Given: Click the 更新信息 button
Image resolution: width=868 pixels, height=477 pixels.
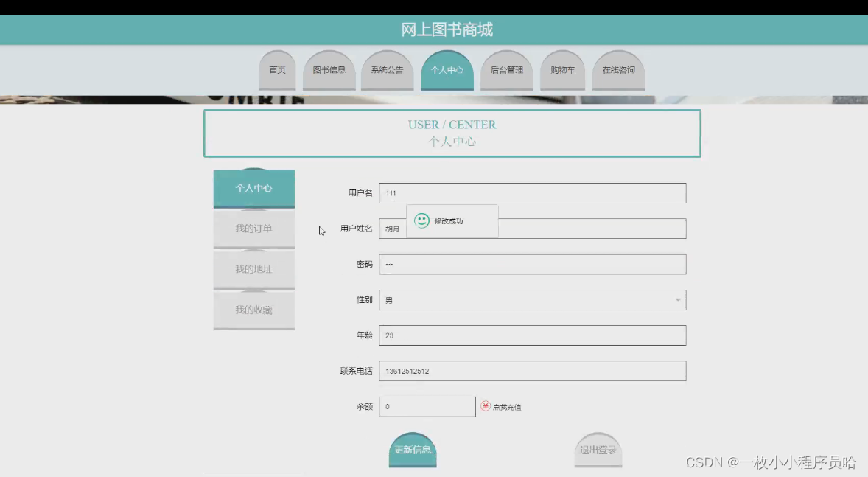Looking at the screenshot, I should [413, 450].
